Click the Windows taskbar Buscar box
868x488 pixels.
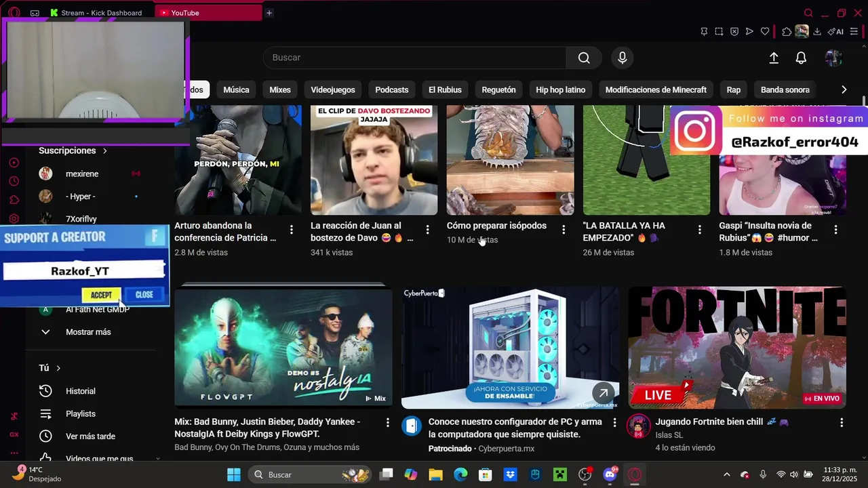[x=309, y=474]
